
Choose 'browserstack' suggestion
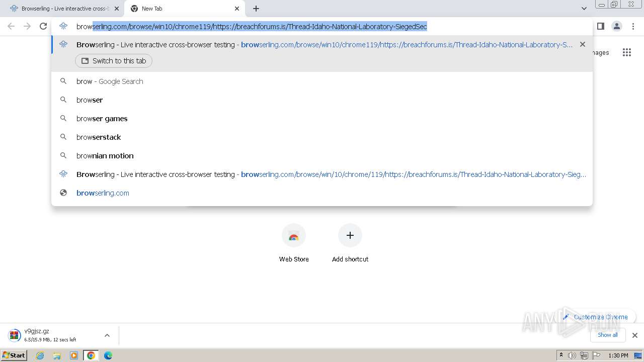(322, 137)
